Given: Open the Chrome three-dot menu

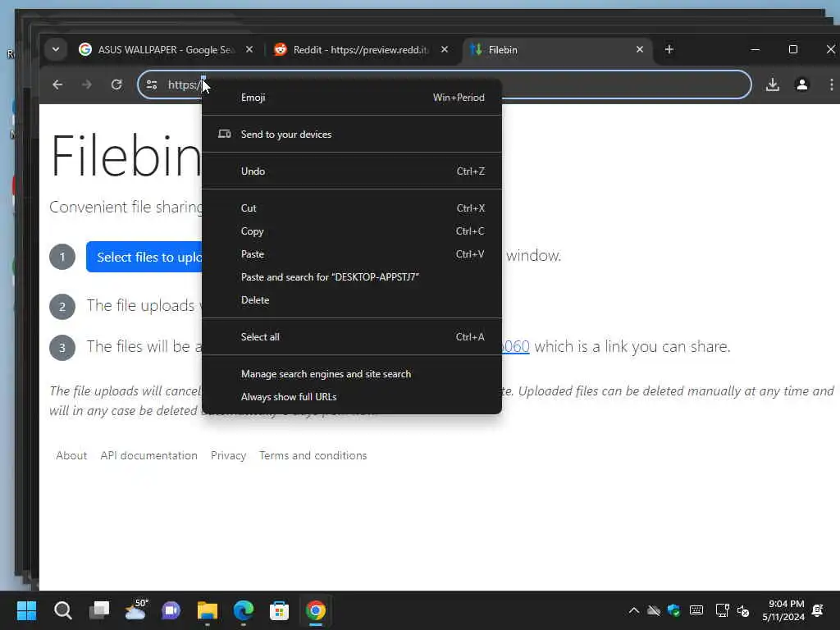Looking at the screenshot, I should click(x=831, y=84).
